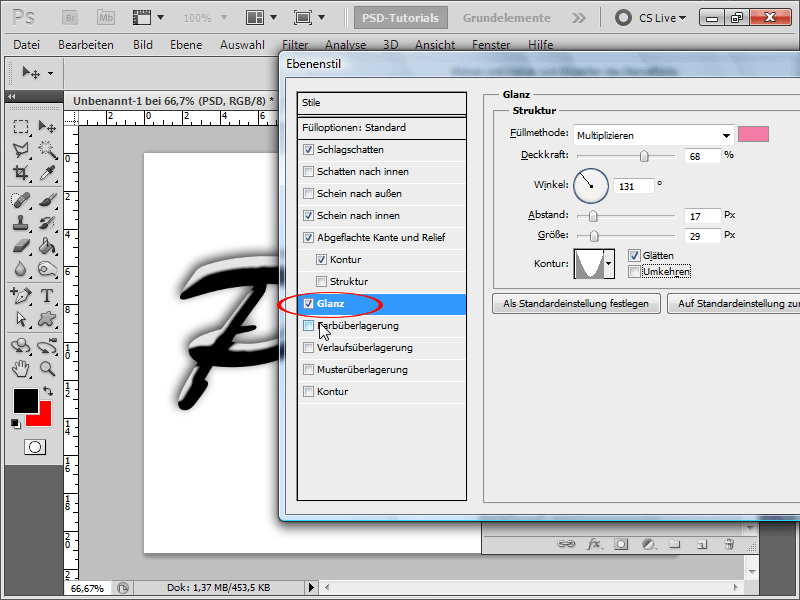Select the Hand tool

[20, 369]
